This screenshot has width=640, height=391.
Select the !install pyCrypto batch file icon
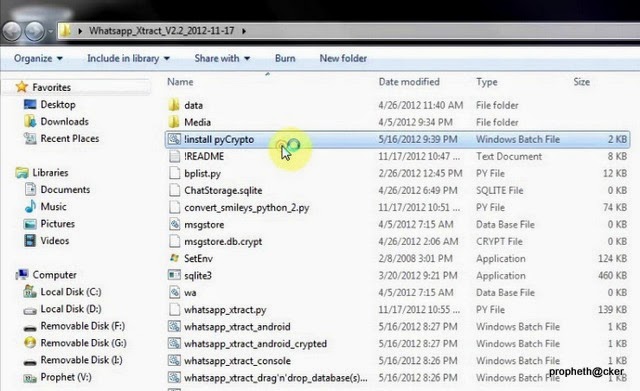tap(175, 139)
